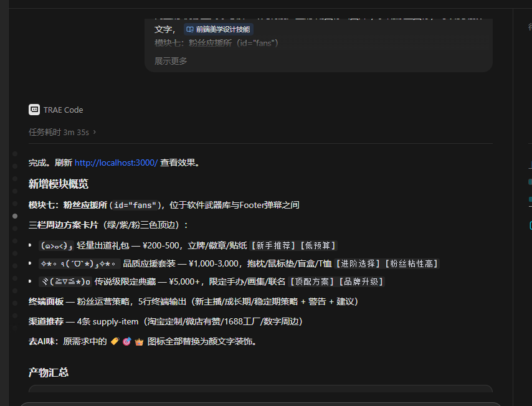
Task: Click the TRAE Code chat avatar icon
Action: [x=34, y=110]
